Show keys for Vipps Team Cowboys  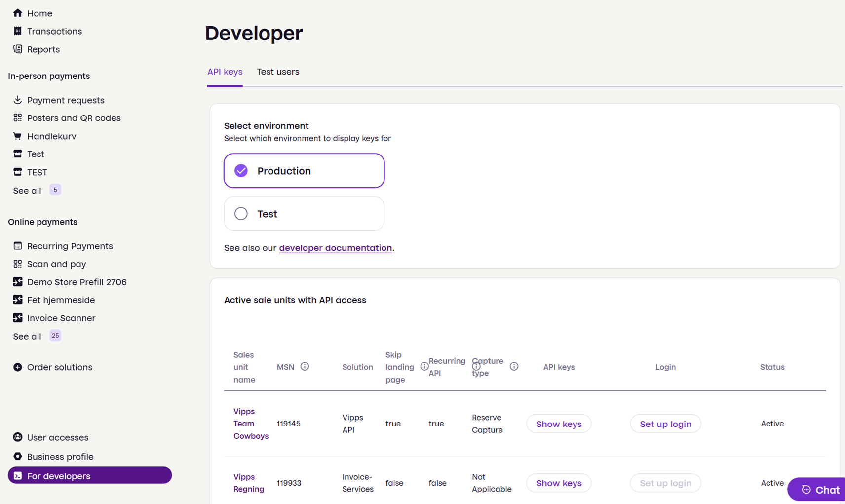click(559, 424)
